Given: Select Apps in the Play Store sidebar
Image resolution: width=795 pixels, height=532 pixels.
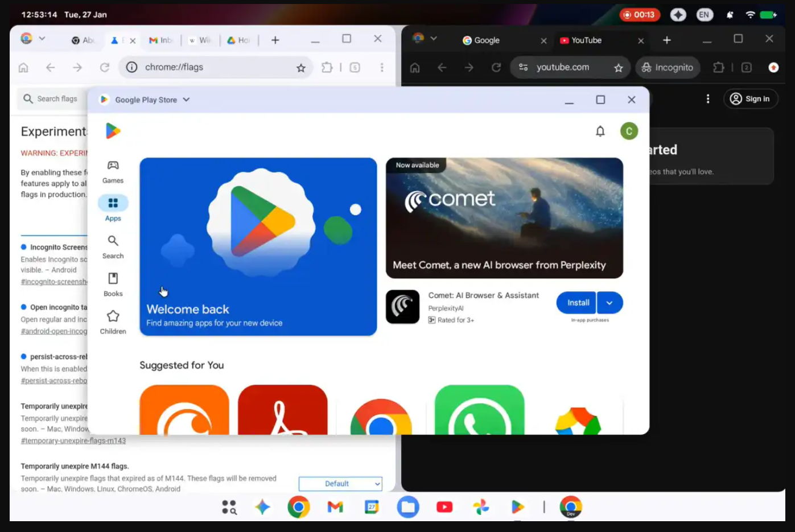Looking at the screenshot, I should [x=113, y=208].
